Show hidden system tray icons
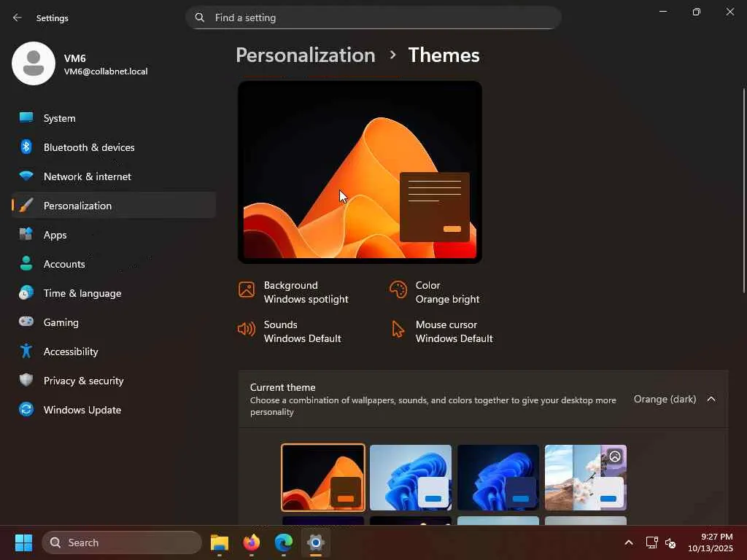 click(x=629, y=542)
